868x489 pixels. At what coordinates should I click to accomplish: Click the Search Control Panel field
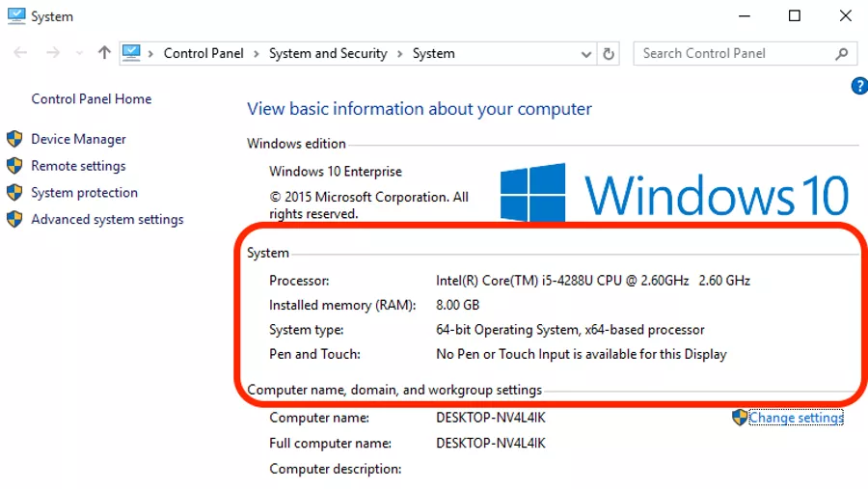tap(736, 54)
